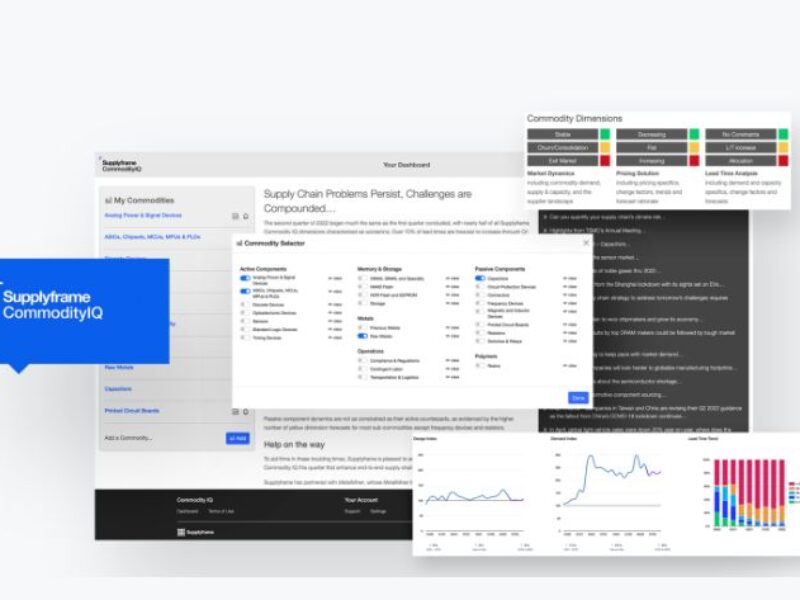
Task: Enable the Resins toggle under Polymers
Action: [x=480, y=365]
